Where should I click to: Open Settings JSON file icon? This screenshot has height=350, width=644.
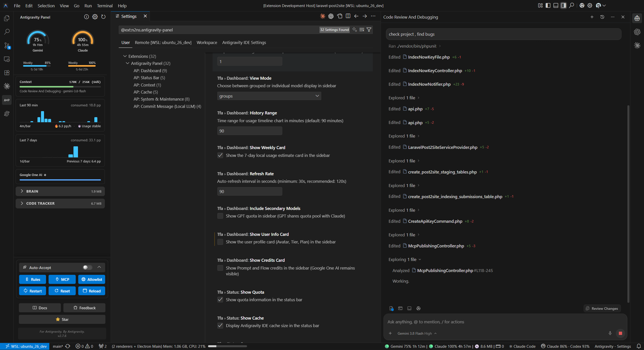pyautogui.click(x=340, y=16)
